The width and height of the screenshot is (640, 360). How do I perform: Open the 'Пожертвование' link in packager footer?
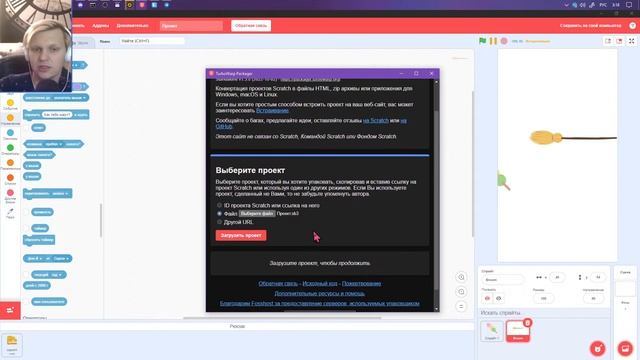[361, 283]
